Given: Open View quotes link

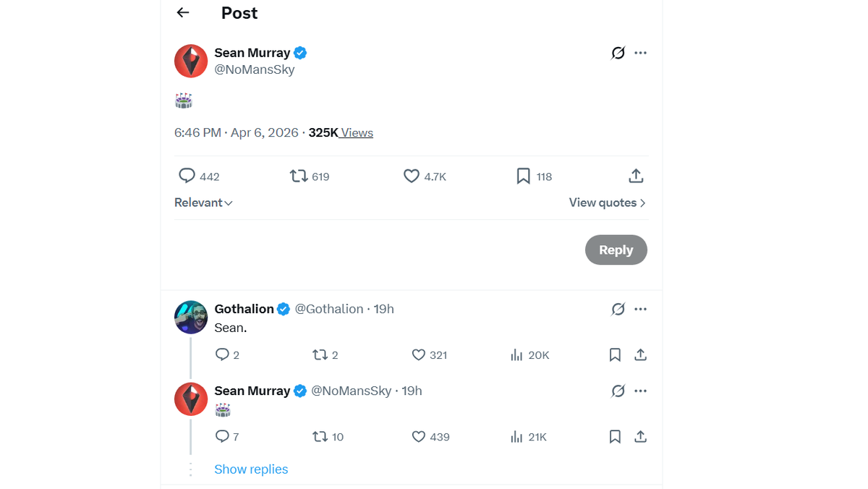Looking at the screenshot, I should (607, 203).
